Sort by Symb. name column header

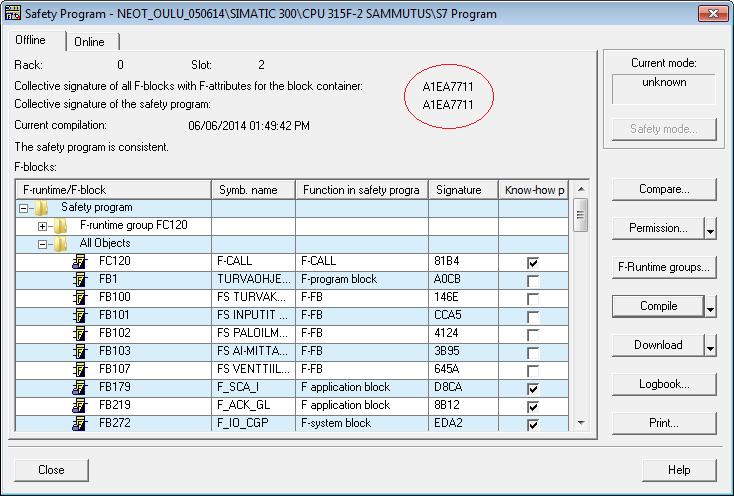(253, 190)
